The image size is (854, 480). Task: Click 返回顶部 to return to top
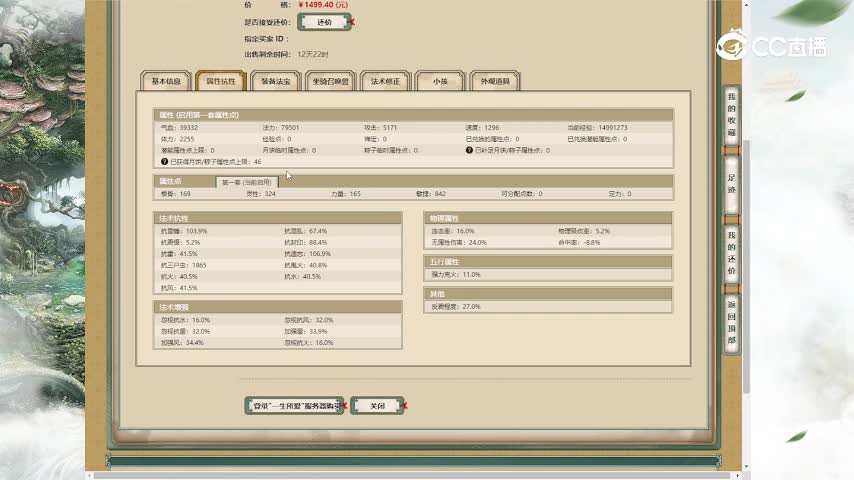click(x=731, y=322)
